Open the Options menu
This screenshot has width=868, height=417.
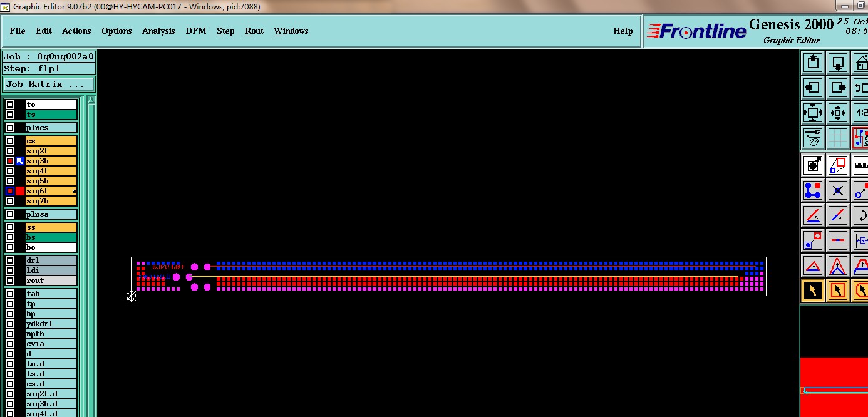point(116,31)
